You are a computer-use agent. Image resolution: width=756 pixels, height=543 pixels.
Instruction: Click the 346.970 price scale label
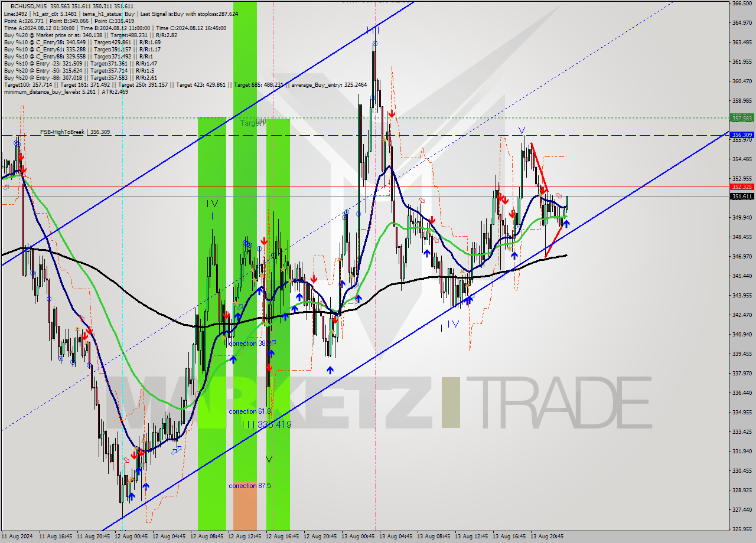tap(742, 257)
